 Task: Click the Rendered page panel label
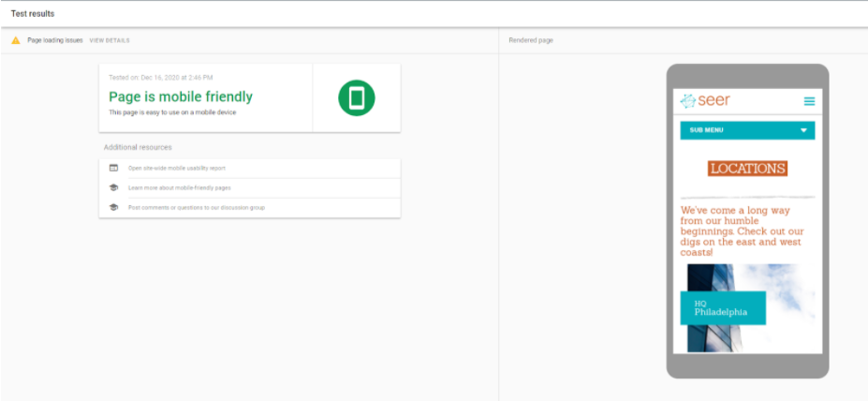pyautogui.click(x=531, y=40)
